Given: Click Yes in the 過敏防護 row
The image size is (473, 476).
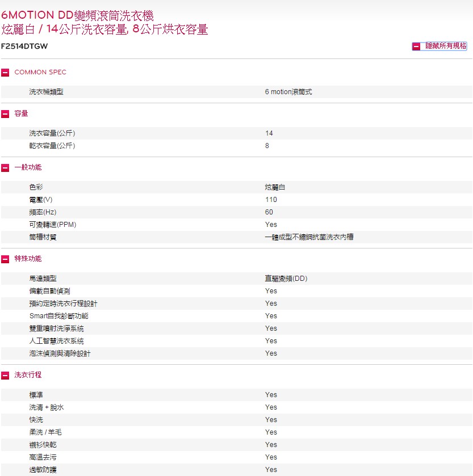Looking at the screenshot, I should point(271,470).
